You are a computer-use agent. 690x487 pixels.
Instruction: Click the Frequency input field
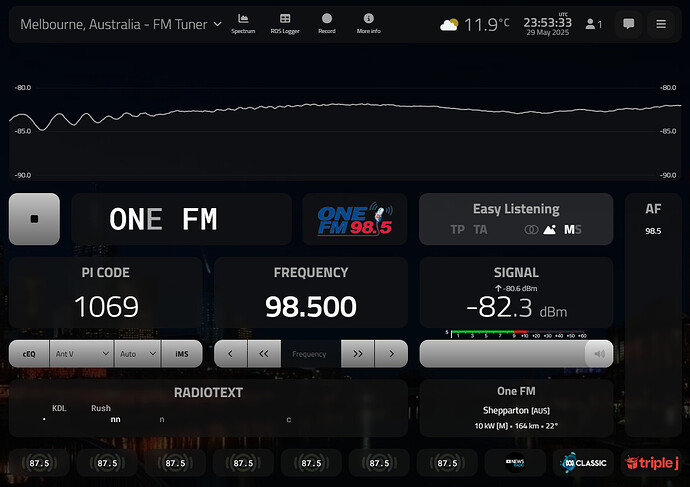[x=311, y=354]
